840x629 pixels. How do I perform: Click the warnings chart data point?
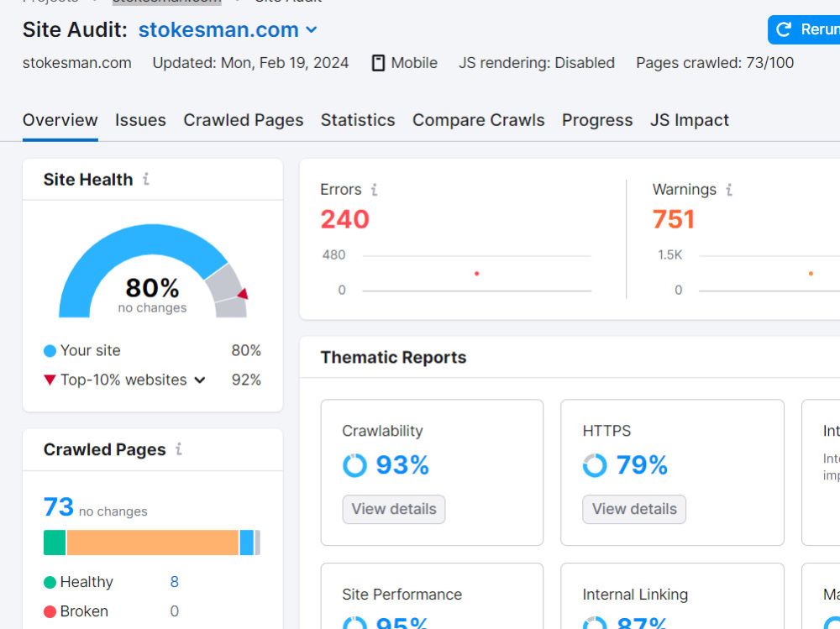click(811, 274)
